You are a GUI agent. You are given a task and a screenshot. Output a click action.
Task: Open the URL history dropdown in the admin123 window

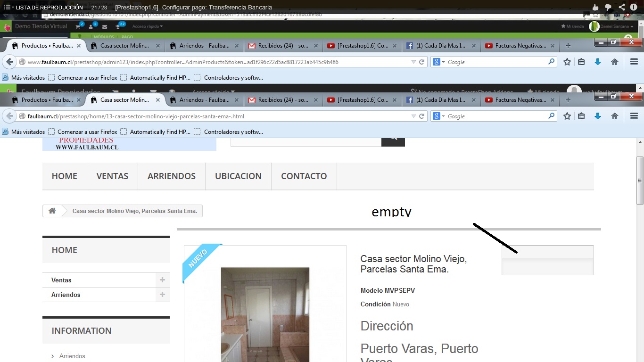(x=413, y=62)
